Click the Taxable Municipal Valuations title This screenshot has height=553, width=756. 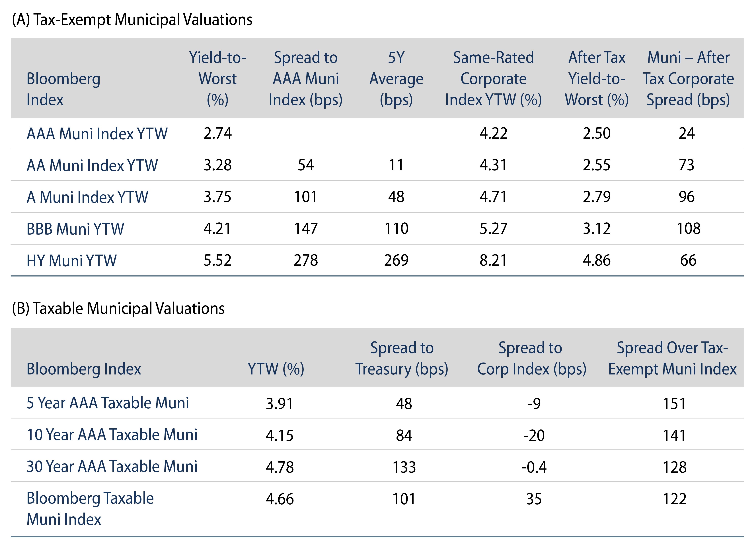[x=118, y=308]
